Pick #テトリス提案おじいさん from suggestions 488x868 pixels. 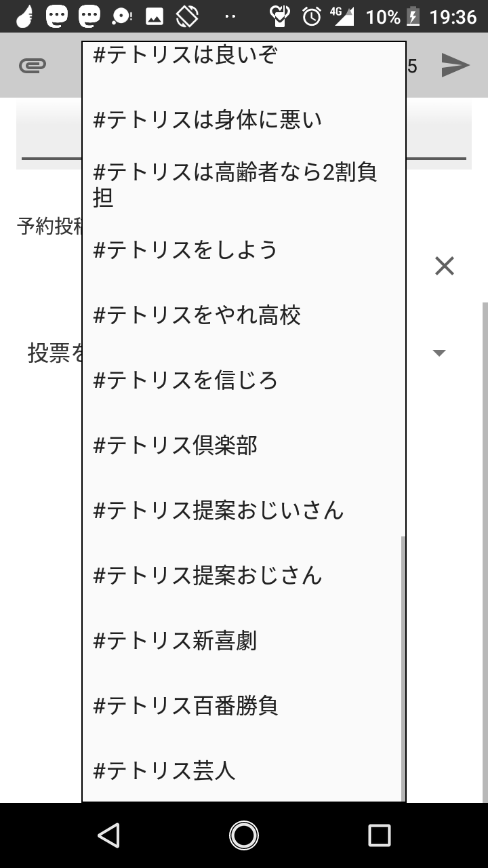218,511
